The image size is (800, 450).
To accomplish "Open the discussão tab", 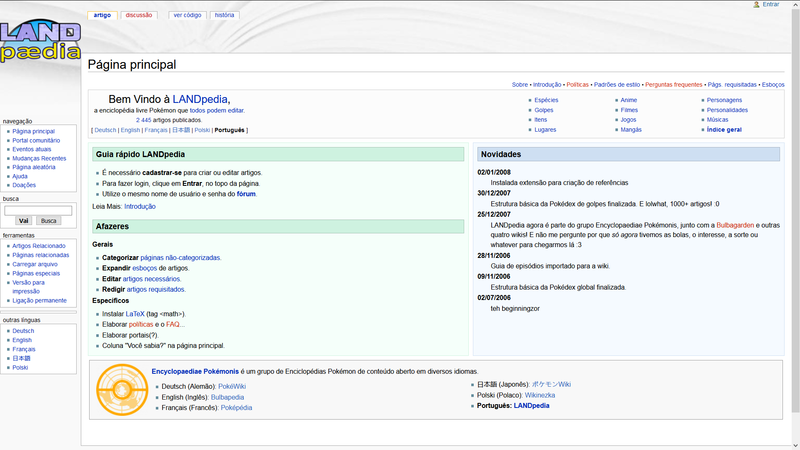I will [139, 15].
